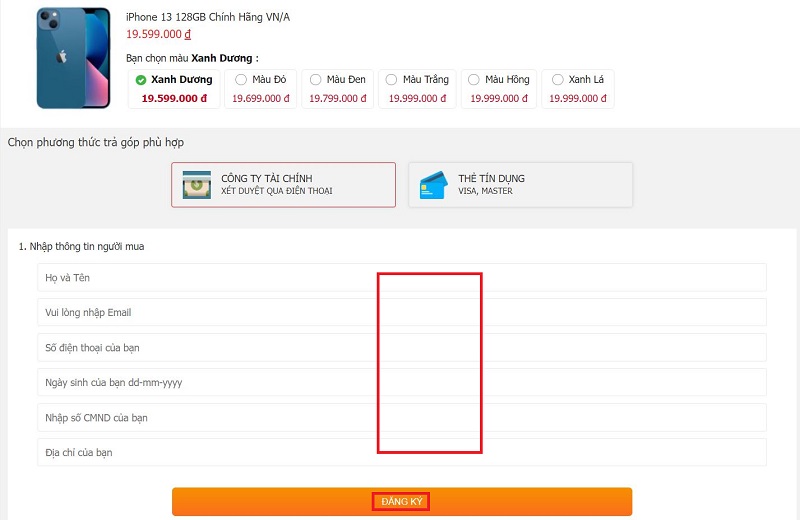Click the red 19.599.000 đ price under title
The height and width of the screenshot is (520, 800).
click(159, 34)
